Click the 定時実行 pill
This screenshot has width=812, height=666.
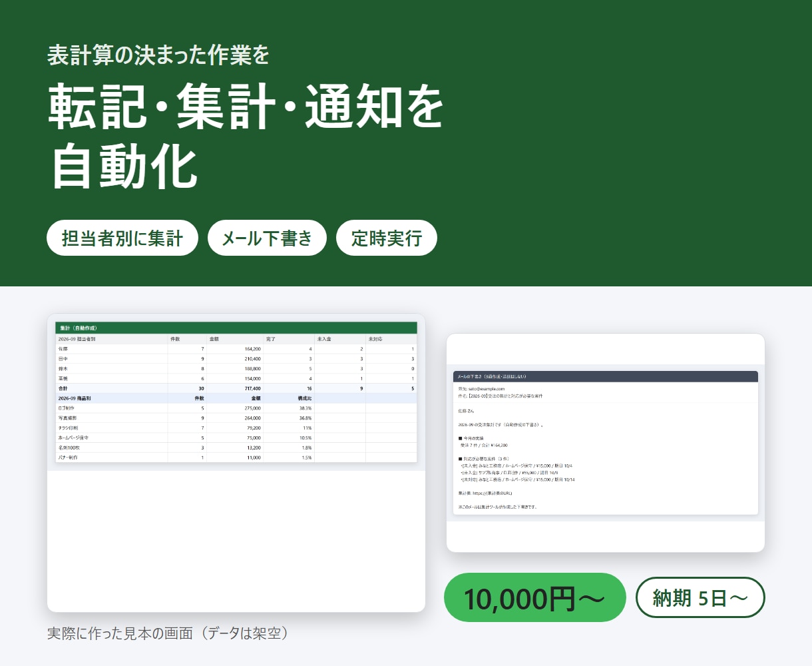point(387,238)
